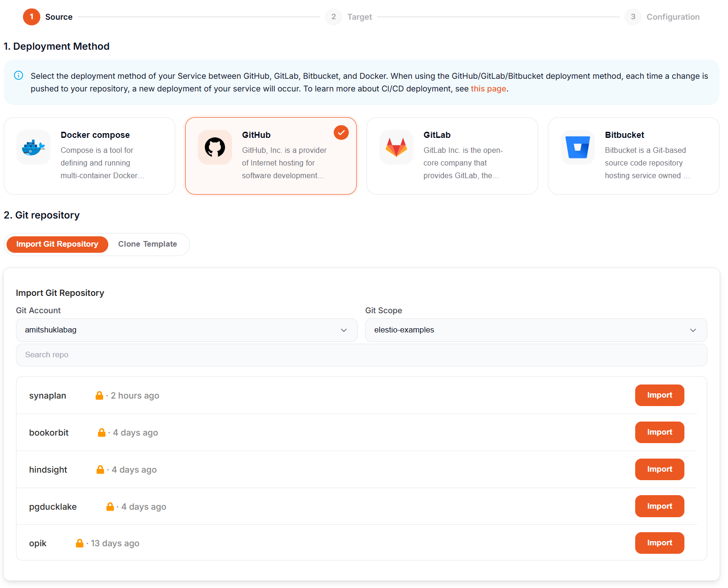Switch to the Clone Template tab
728x588 pixels.
[148, 244]
